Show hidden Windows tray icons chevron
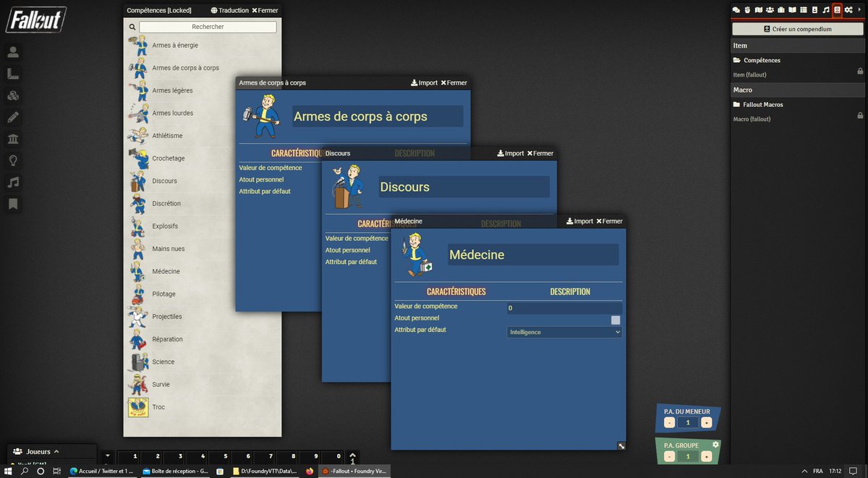This screenshot has width=868, height=478. pyautogui.click(x=803, y=471)
